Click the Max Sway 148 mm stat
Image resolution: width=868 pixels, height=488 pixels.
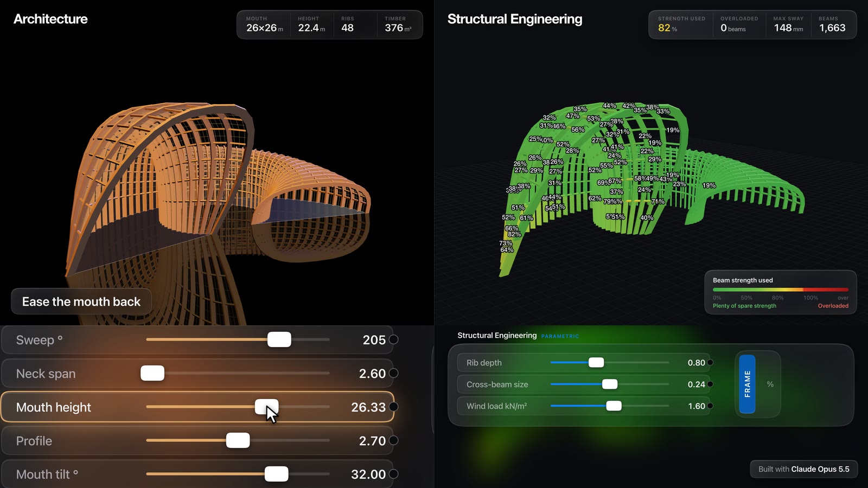[x=788, y=24]
